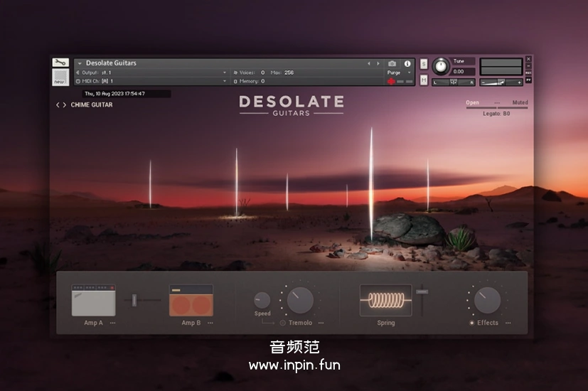Viewport: 588px width, 391px height.
Task: Open the snapshot camera view
Action: click(x=392, y=63)
